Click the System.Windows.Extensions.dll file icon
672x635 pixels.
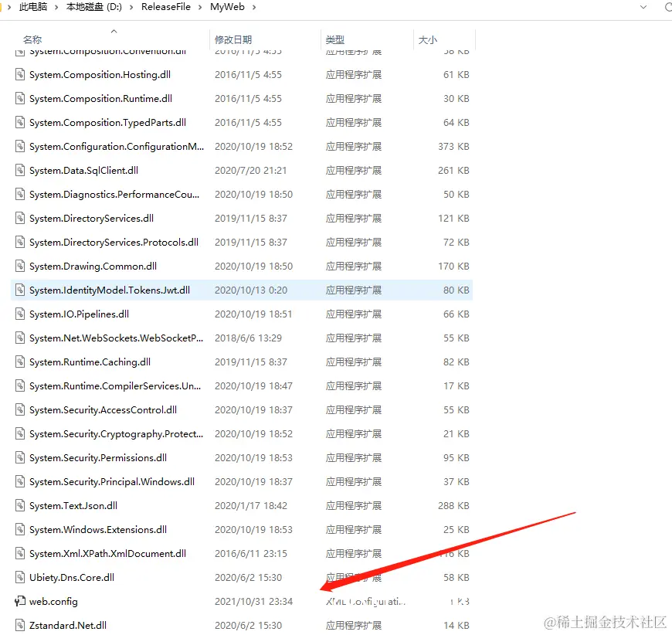click(20, 530)
